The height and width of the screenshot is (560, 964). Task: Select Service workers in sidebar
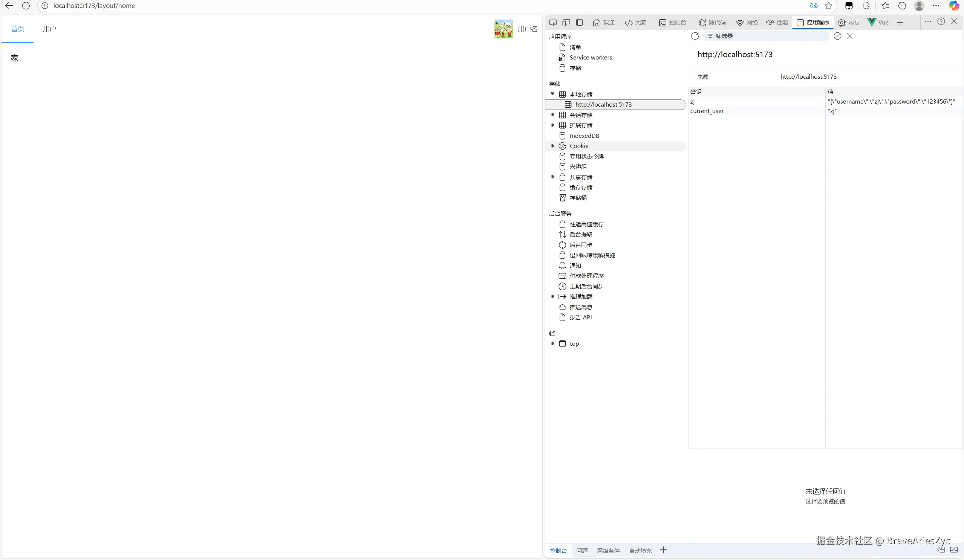point(590,57)
